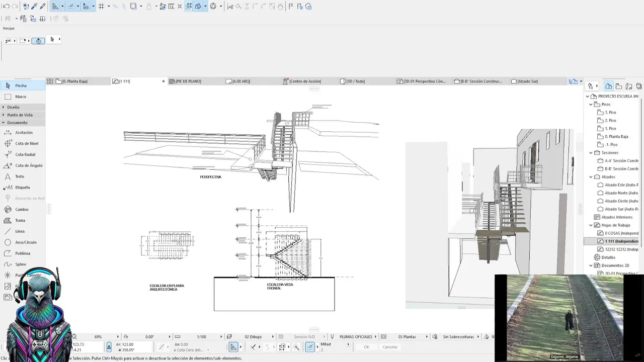
Task: Pick up parameters with the eyedropper icon
Action: (x=34, y=7)
